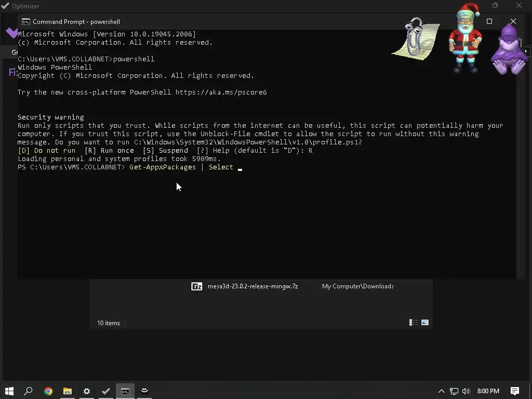Open Settings gear on taskbar
The height and width of the screenshot is (399, 532).
pos(87,391)
